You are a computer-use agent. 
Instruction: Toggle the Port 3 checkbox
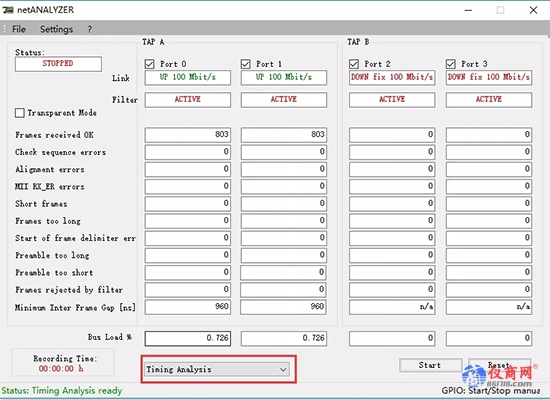point(450,64)
